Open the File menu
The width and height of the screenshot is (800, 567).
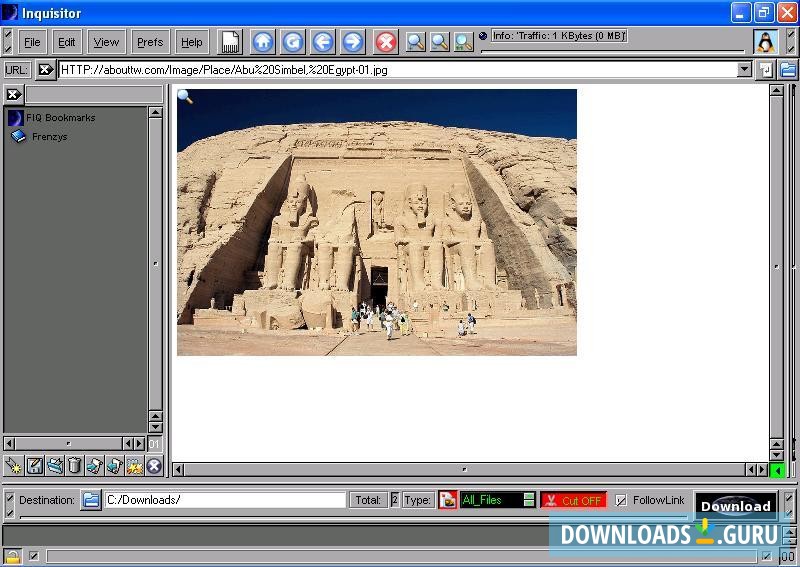pyautogui.click(x=32, y=42)
